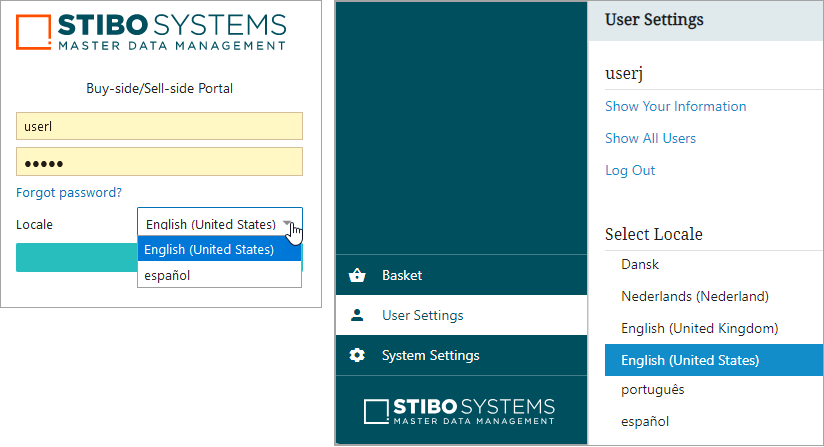824x447 pixels.
Task: Pick English (United States) in login dropdown
Action: [x=209, y=250]
